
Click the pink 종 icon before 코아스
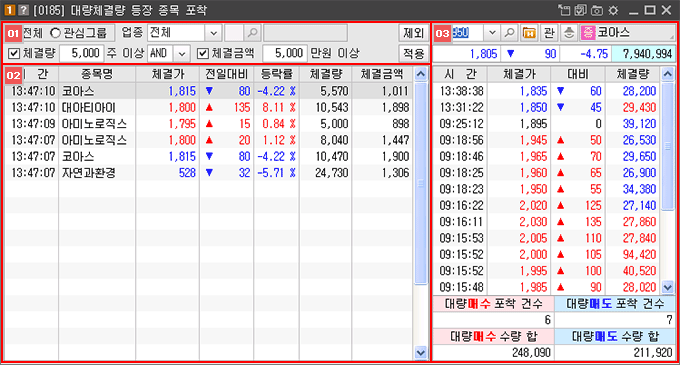point(588,33)
